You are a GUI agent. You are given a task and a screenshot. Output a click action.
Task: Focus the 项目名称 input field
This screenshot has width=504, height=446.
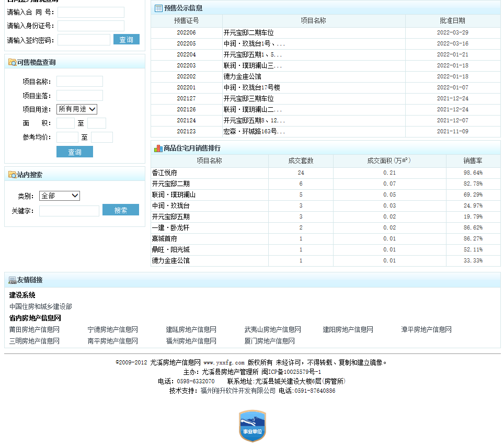coord(79,82)
